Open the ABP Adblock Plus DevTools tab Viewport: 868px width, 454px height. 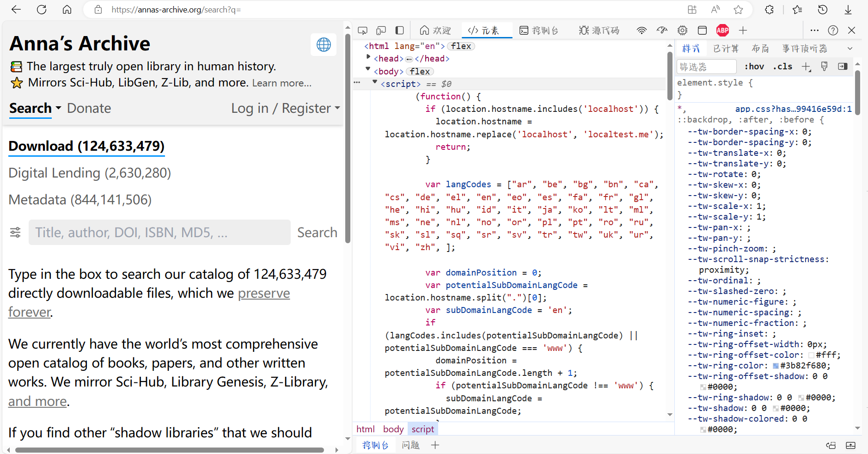[722, 31]
